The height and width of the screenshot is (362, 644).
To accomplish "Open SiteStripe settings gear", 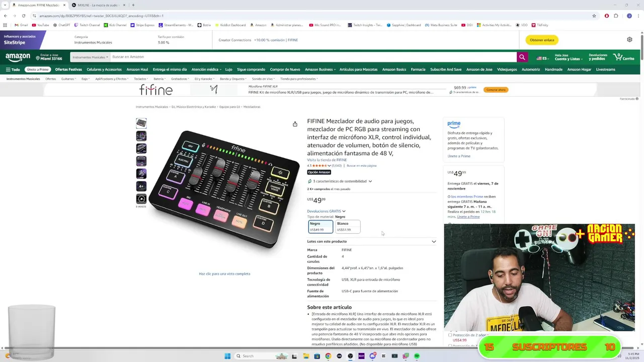I will [x=629, y=40].
